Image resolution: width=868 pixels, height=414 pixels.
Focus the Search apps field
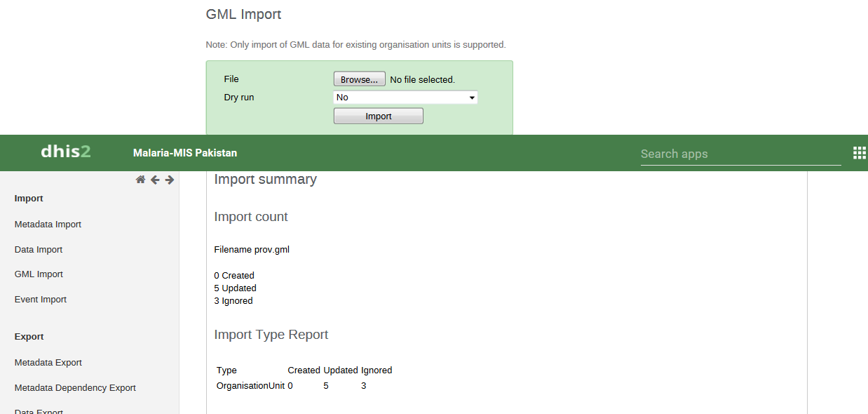click(740, 154)
